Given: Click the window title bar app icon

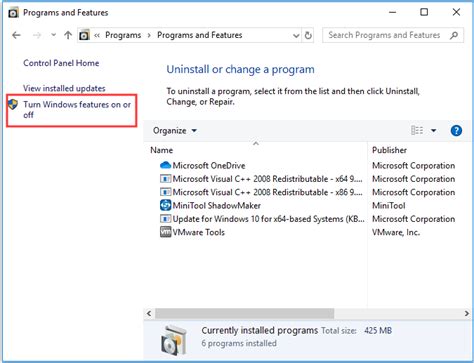Looking at the screenshot, I should pyautogui.click(x=13, y=13).
